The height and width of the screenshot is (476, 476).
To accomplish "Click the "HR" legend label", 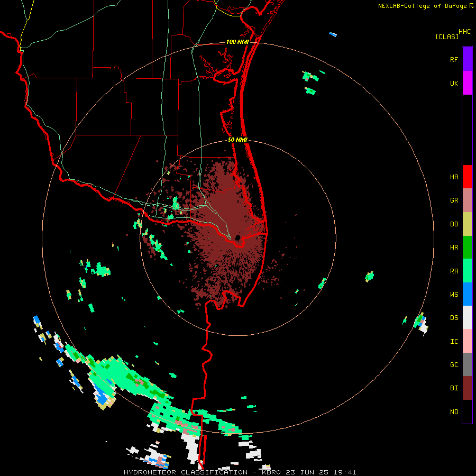I will (x=454, y=248).
